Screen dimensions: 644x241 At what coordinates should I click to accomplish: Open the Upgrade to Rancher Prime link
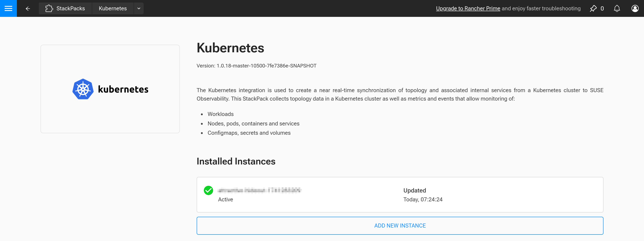[x=468, y=8]
